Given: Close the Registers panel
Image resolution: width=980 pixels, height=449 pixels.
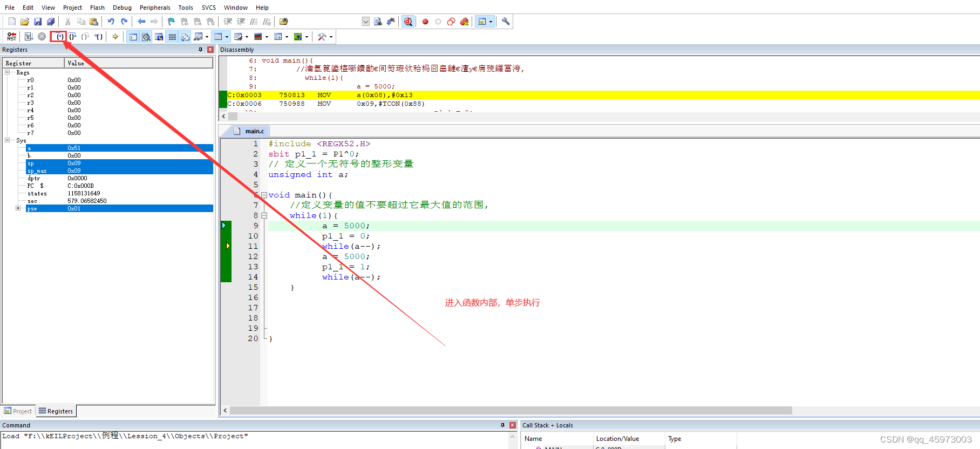Looking at the screenshot, I should 210,50.
